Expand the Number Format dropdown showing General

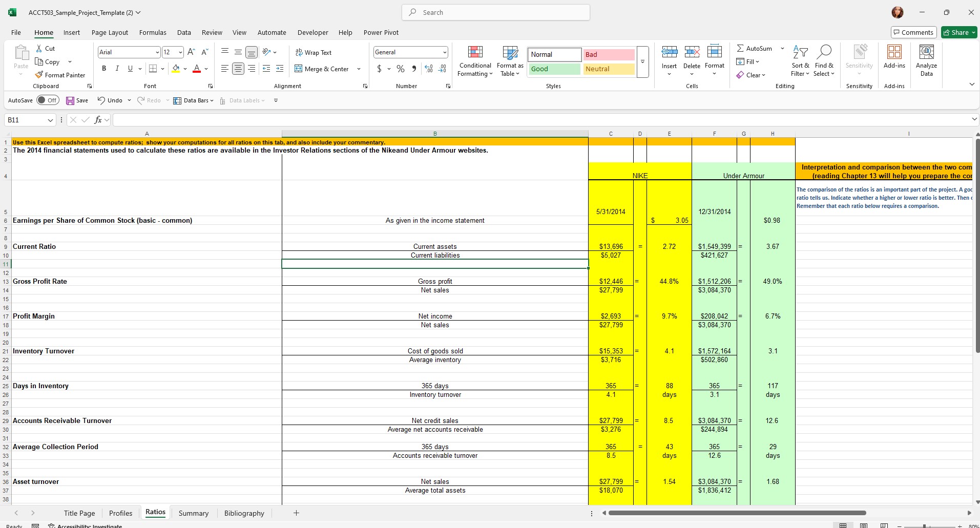tap(443, 52)
